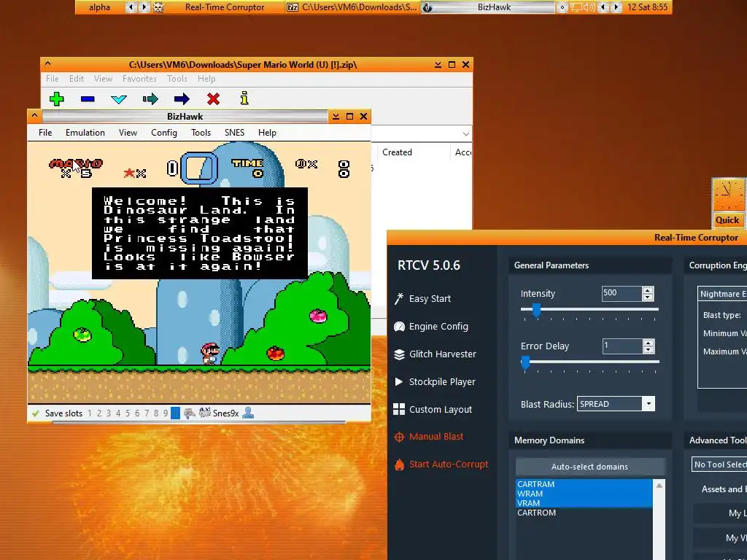
Task: Open the Favorites menu in 7-Zip
Action: 139,79
